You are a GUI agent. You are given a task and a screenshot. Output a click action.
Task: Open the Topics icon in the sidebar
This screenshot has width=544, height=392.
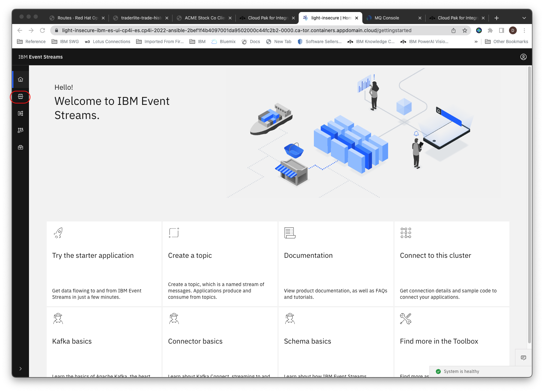click(21, 96)
